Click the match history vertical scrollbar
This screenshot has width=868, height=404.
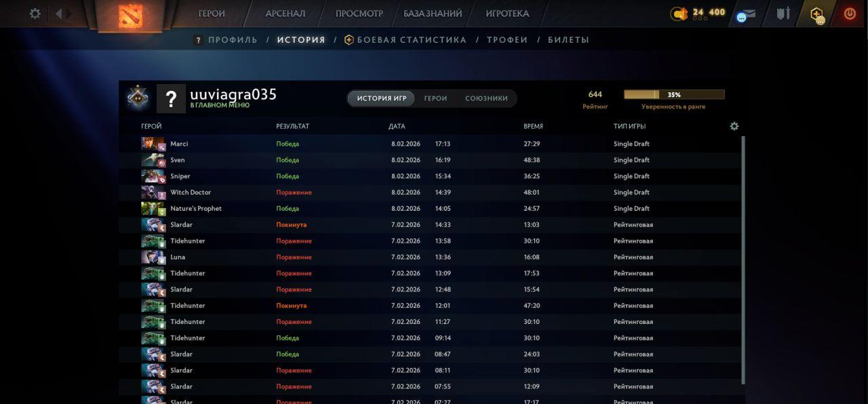743,258
